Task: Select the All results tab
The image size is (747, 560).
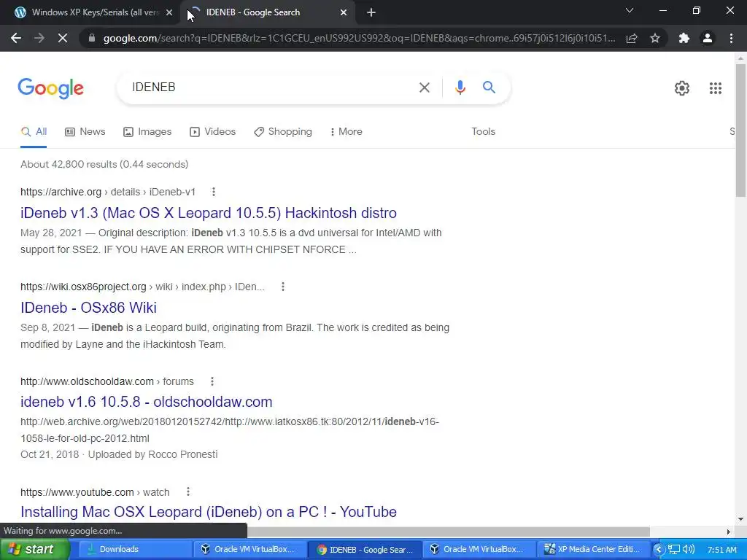Action: point(34,131)
